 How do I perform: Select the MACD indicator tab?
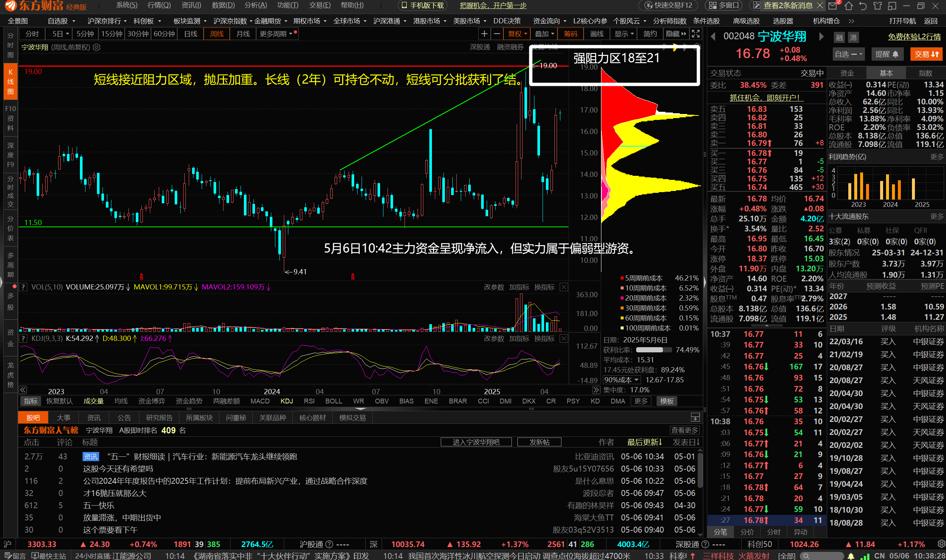(x=259, y=401)
